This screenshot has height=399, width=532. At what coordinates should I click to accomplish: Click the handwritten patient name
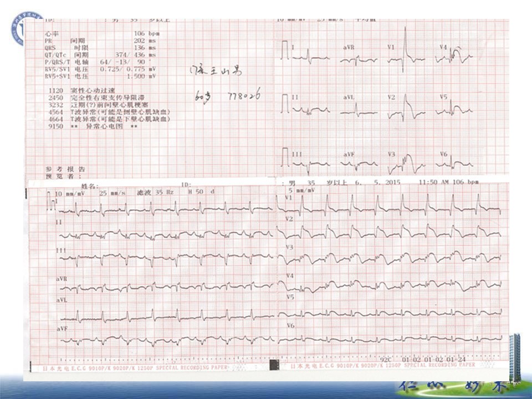click(216, 71)
